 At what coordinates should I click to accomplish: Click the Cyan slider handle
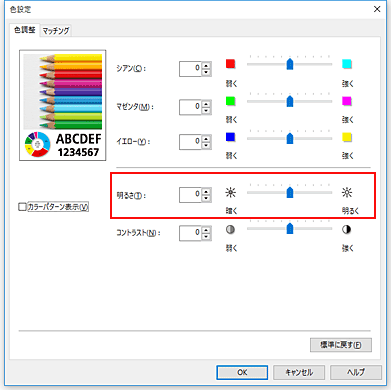tap(290, 64)
